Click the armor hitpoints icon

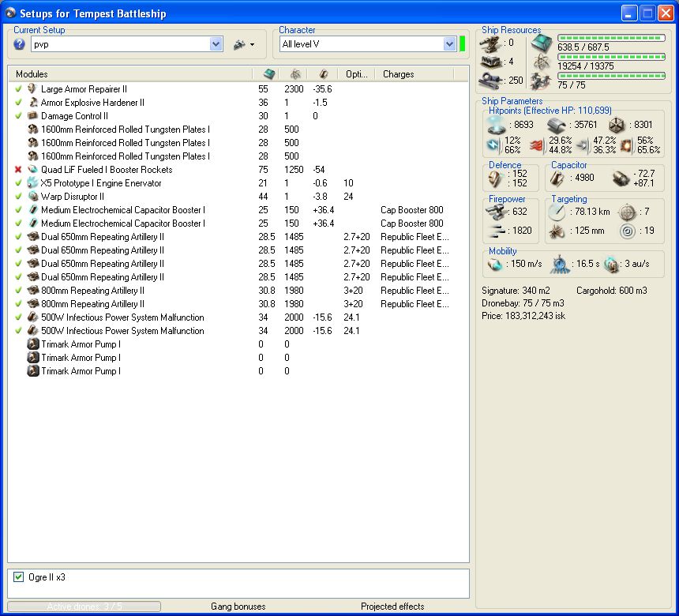pyautogui.click(x=559, y=124)
